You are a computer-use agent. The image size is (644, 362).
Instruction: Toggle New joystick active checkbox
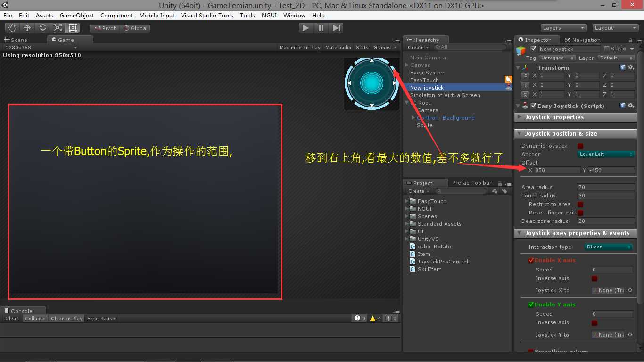point(533,49)
